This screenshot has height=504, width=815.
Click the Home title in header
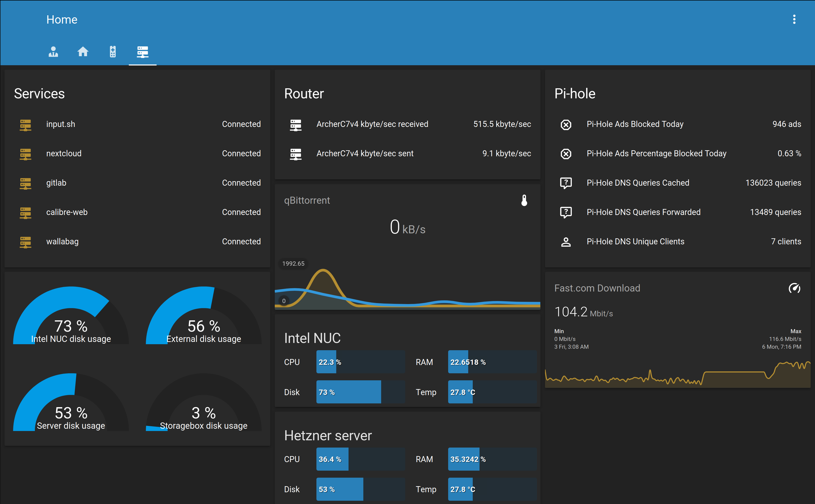(x=62, y=20)
